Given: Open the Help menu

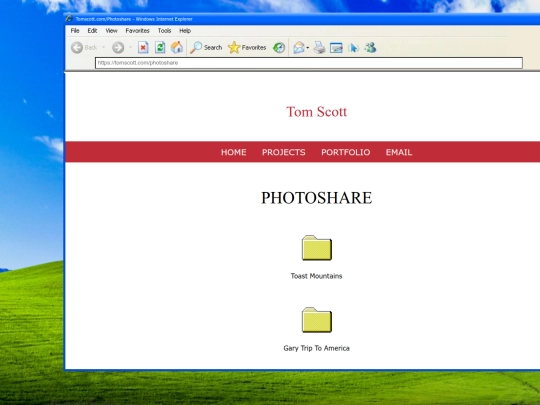Looking at the screenshot, I should pos(185,31).
